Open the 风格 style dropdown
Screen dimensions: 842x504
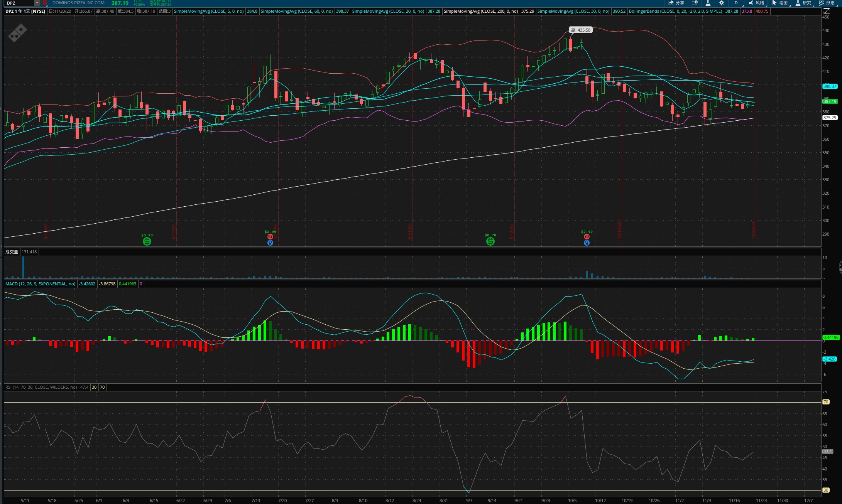(x=757, y=3)
